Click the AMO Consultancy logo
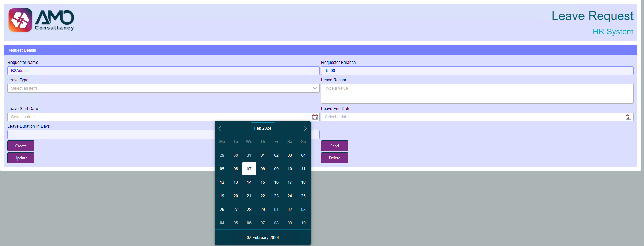 [41, 20]
